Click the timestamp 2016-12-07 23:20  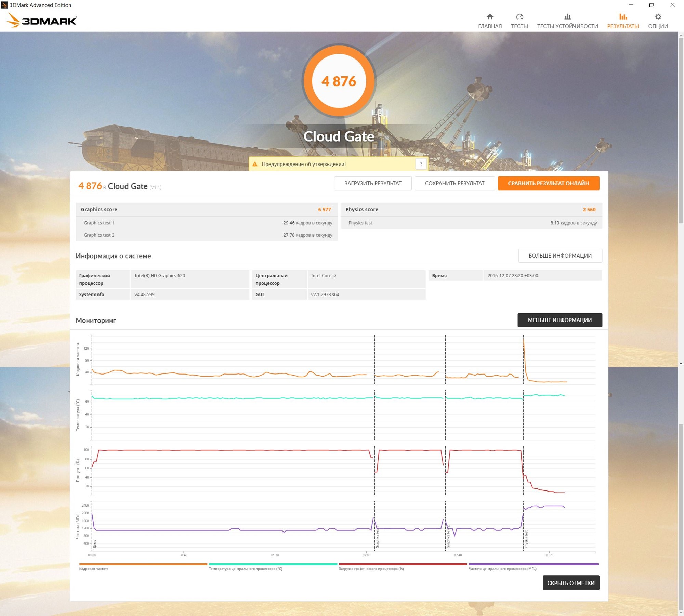(513, 276)
